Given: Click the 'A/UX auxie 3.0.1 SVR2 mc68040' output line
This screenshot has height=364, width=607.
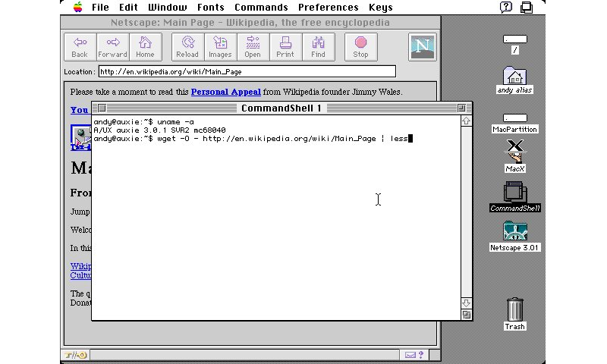Looking at the screenshot, I should pyautogui.click(x=159, y=130).
